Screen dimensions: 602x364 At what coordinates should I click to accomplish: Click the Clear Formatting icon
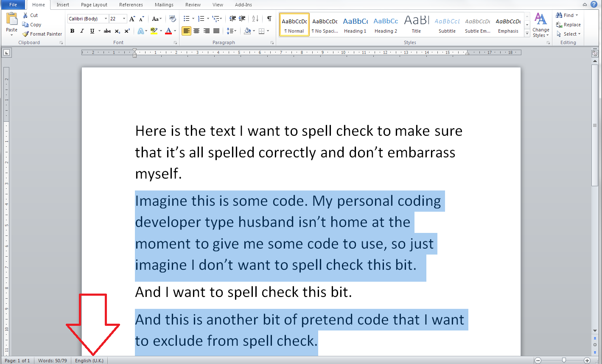point(172,19)
